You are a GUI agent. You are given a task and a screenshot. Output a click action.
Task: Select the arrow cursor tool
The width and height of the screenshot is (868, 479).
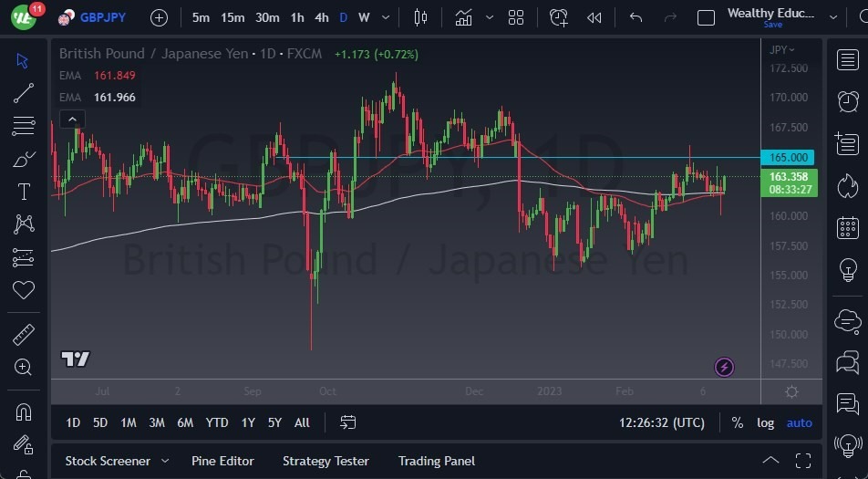[x=23, y=60]
